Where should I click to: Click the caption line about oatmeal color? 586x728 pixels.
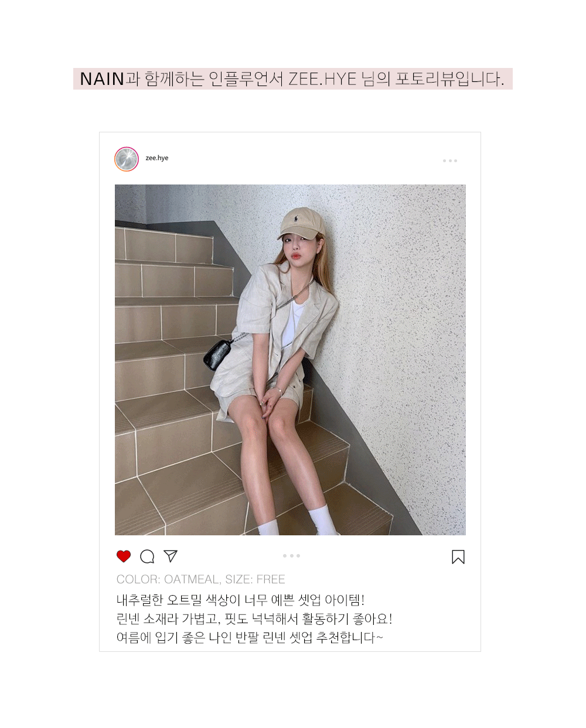(x=240, y=600)
